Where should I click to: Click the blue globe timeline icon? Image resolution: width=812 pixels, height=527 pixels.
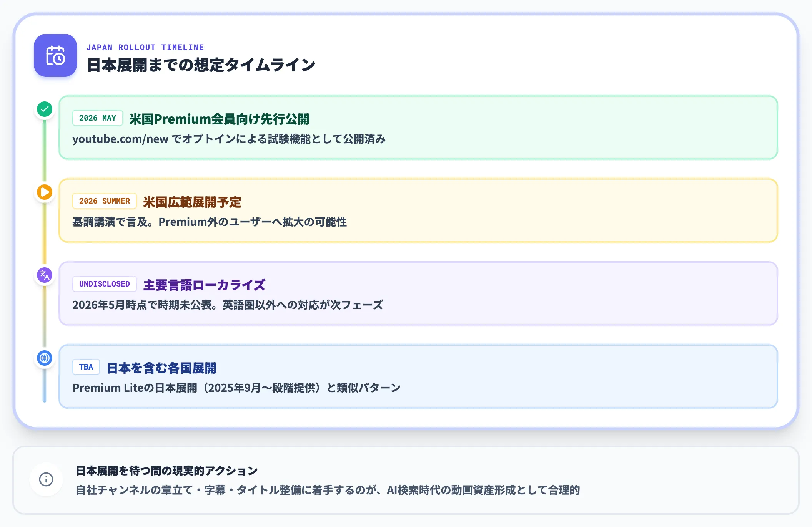[45, 358]
